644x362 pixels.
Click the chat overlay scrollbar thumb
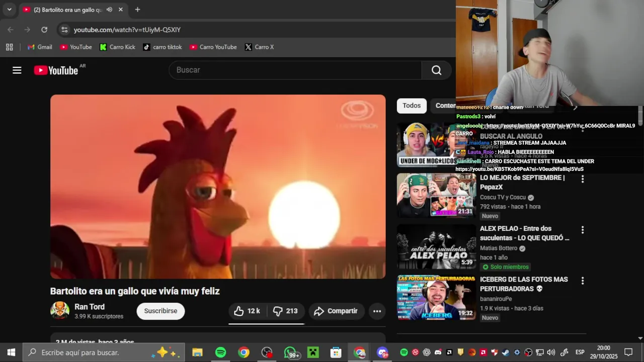coord(640,116)
